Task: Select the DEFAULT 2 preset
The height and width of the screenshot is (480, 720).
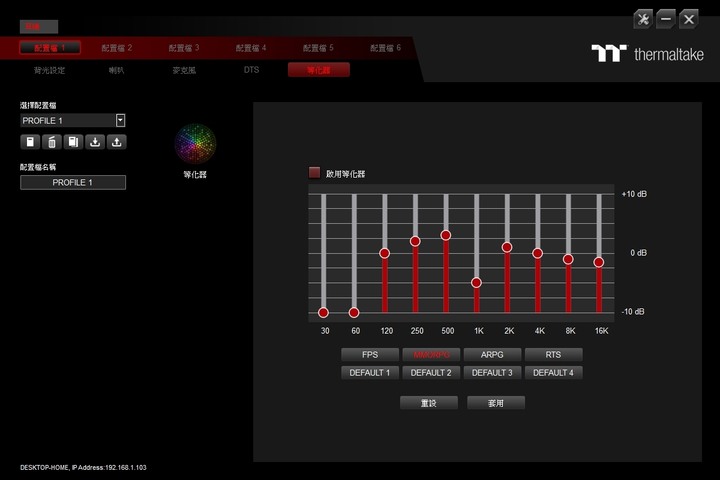Action: pyautogui.click(x=431, y=373)
